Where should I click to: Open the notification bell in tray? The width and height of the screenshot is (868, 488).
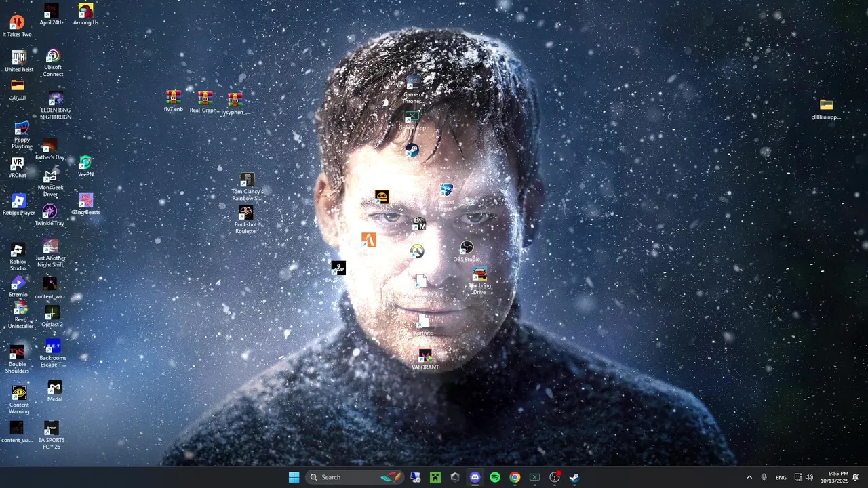(856, 477)
